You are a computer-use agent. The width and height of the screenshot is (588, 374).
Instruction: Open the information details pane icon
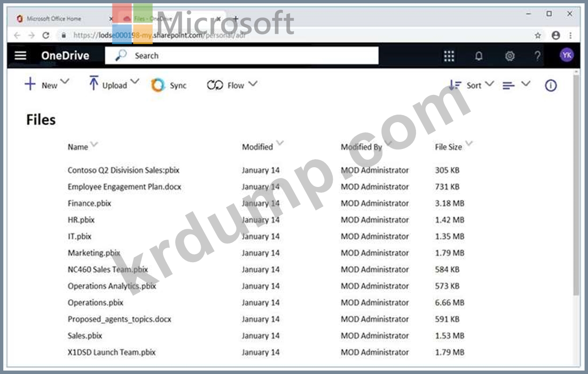click(551, 86)
